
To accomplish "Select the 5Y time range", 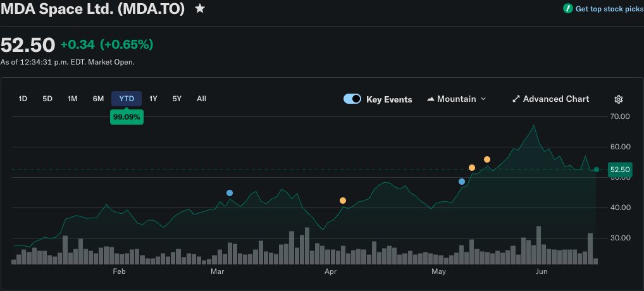I will 176,99.
